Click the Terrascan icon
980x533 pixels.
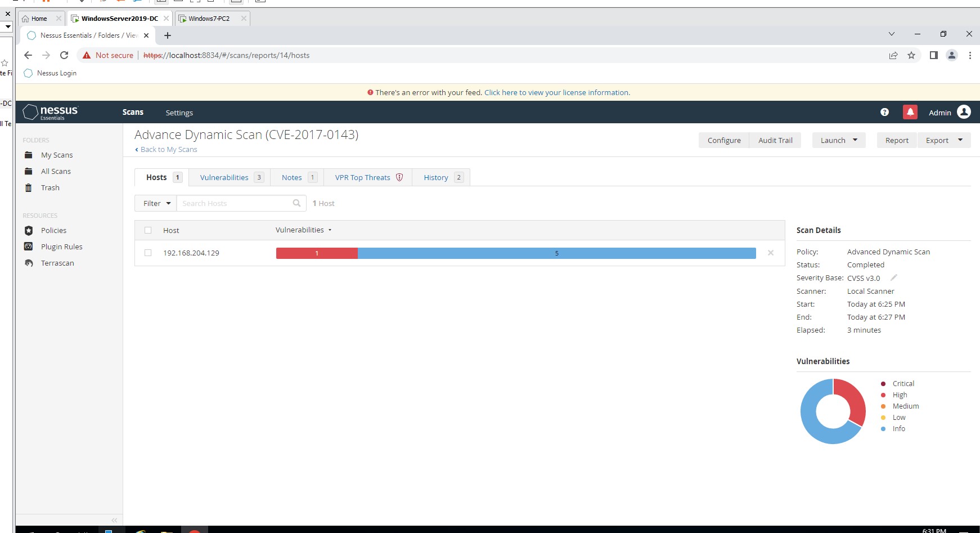[29, 263]
